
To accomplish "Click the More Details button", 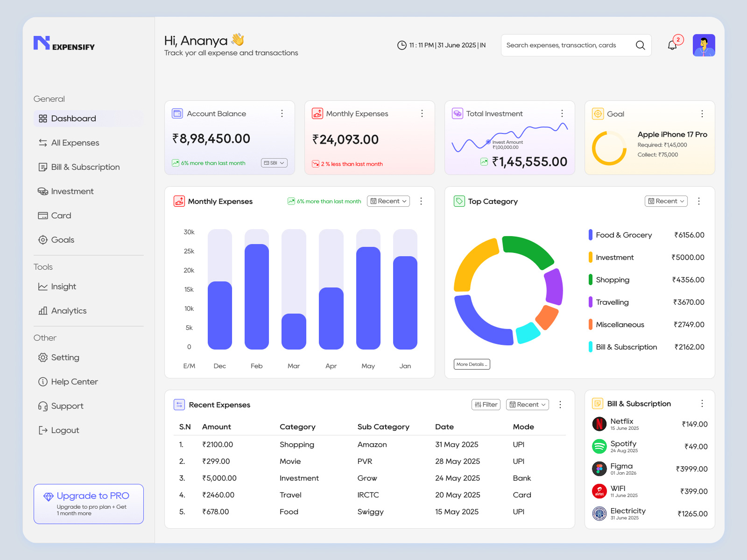I will 472,364.
